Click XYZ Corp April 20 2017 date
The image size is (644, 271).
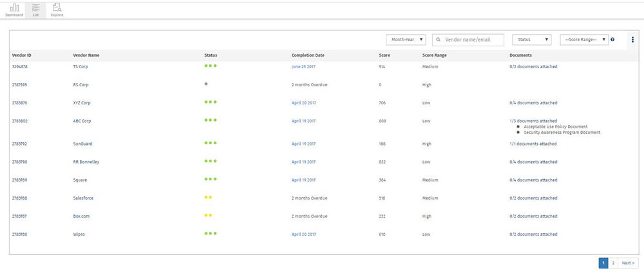[x=303, y=103]
